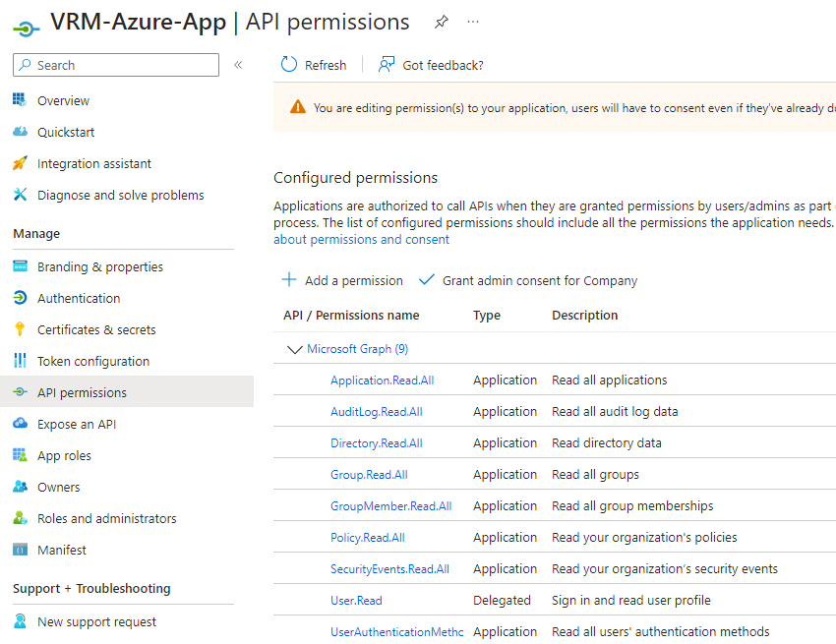Viewport: 836px width, 644px height.
Task: Open the Microsoft Graph (9) link
Action: (x=357, y=349)
